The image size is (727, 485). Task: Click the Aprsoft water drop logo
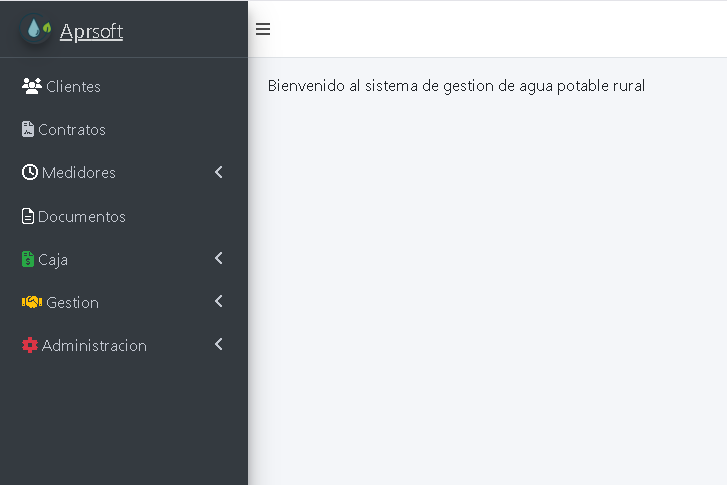(x=36, y=29)
